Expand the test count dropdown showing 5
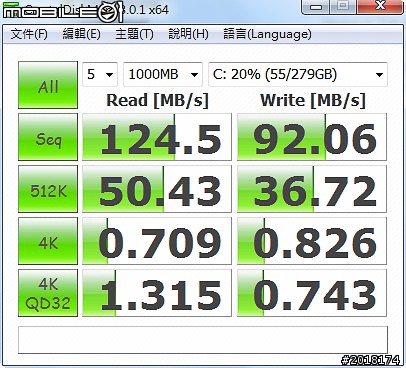This screenshot has height=368, width=406. pyautogui.click(x=100, y=74)
